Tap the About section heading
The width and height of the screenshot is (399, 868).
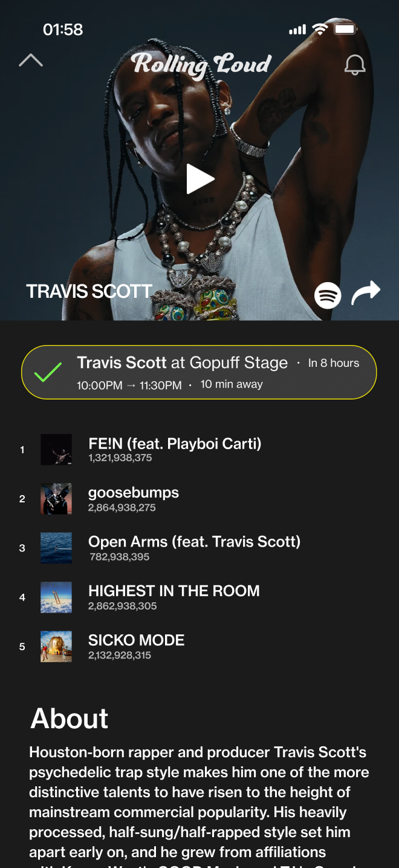(70, 718)
